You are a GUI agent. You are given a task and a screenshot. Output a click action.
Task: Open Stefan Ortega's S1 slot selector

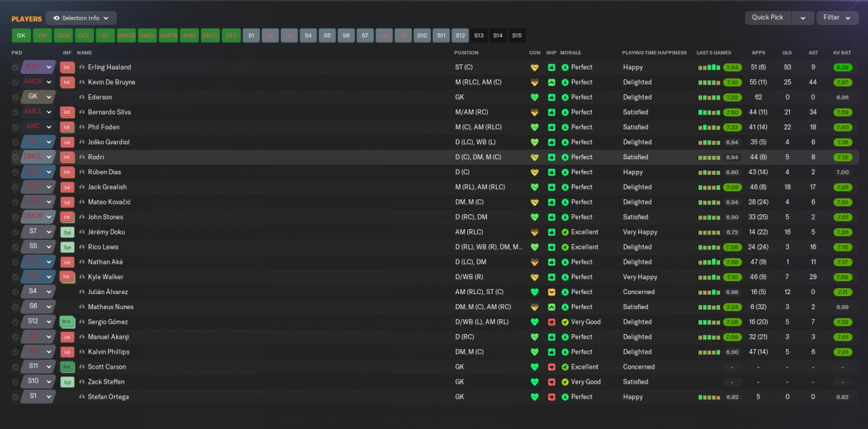pos(38,397)
